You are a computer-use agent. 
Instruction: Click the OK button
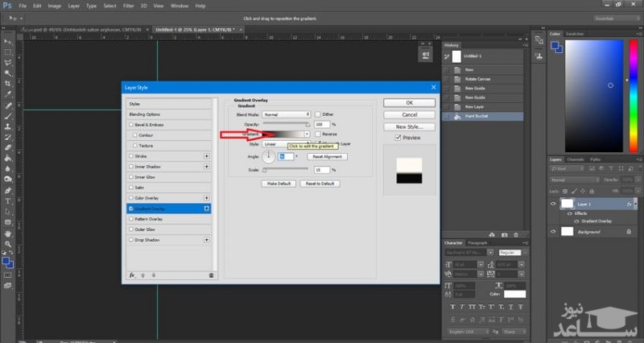tap(409, 103)
